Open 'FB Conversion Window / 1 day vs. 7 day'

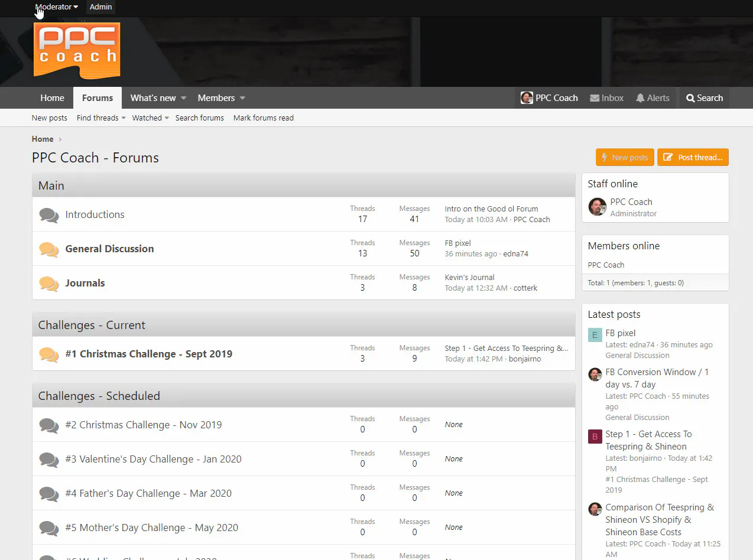coord(657,378)
